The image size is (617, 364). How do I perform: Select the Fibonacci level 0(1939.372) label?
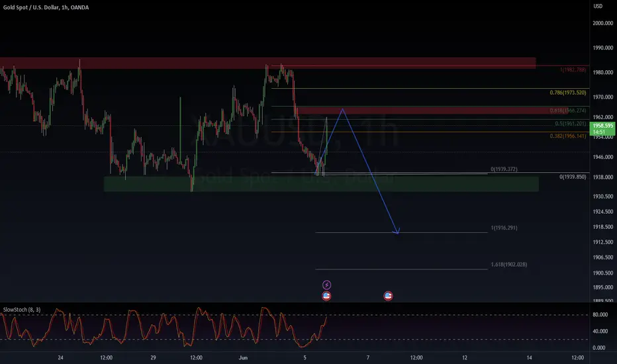[504, 169]
